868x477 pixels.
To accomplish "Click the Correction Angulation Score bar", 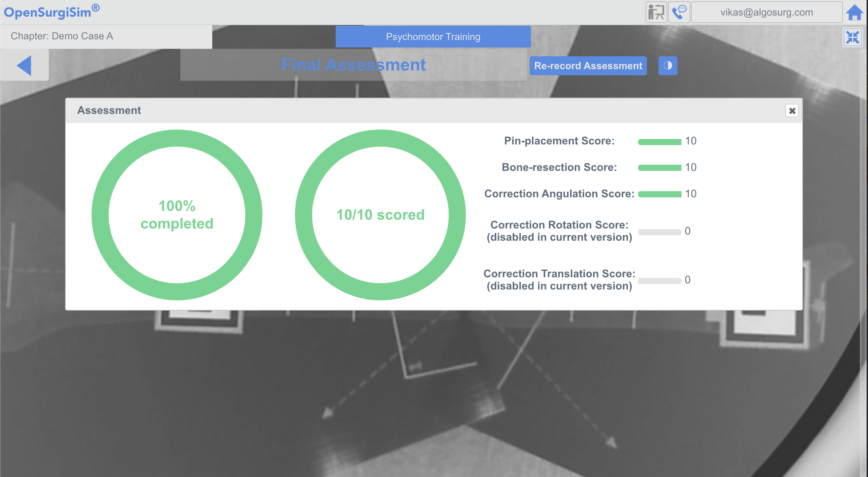I will 659,194.
